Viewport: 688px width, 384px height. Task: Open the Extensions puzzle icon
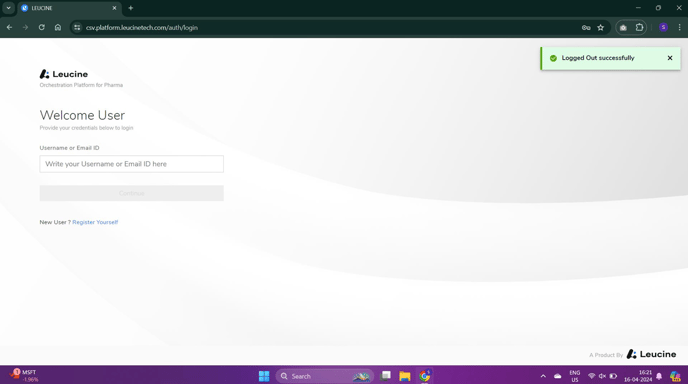(x=639, y=28)
